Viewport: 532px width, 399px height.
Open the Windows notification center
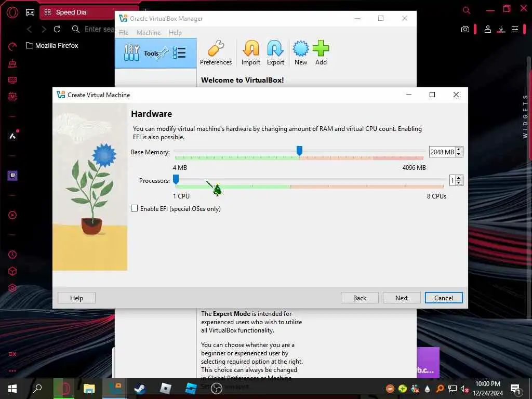(x=515, y=389)
